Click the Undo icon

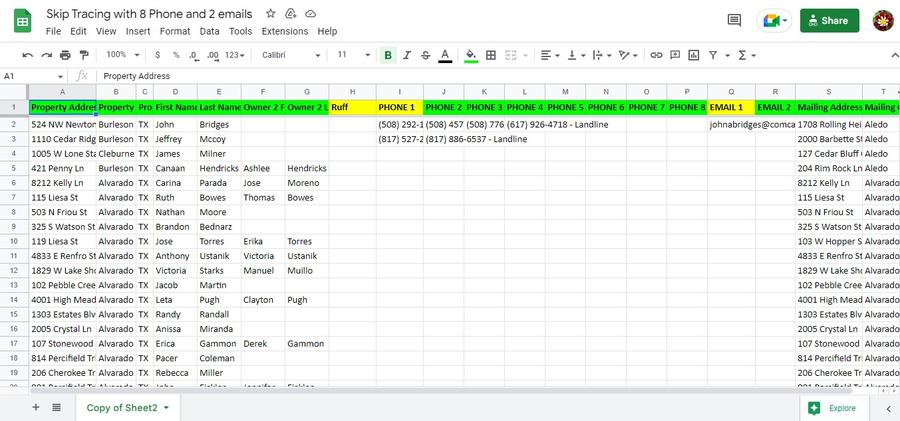point(27,55)
